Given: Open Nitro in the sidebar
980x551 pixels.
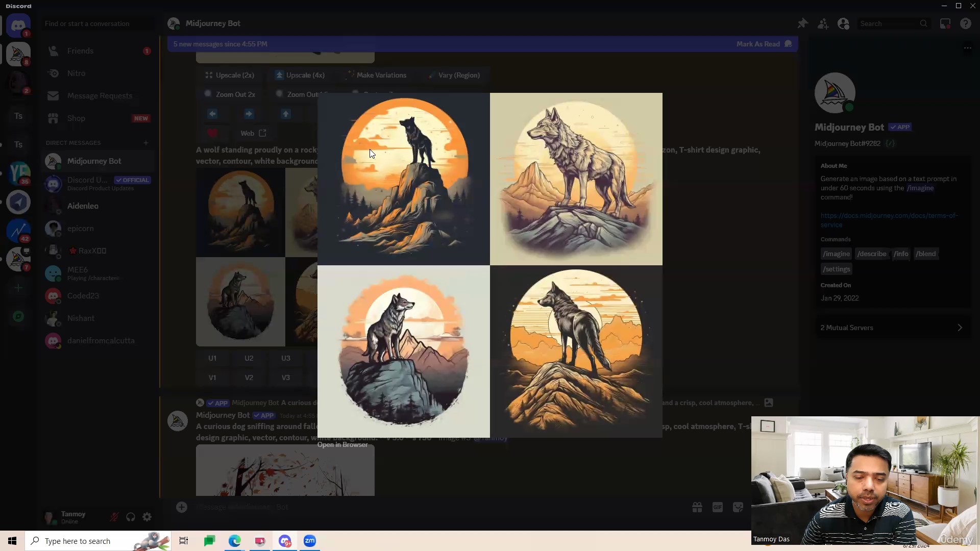Looking at the screenshot, I should pyautogui.click(x=98, y=73).
